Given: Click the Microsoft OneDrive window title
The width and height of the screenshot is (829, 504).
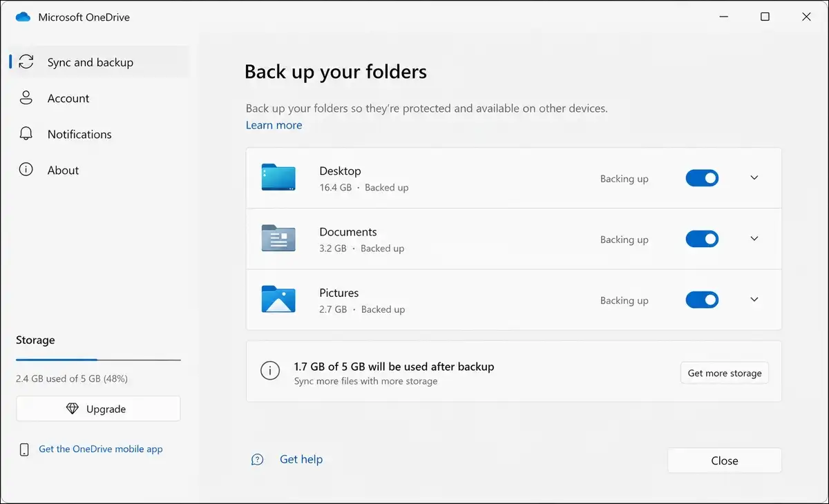Looking at the screenshot, I should coord(84,17).
